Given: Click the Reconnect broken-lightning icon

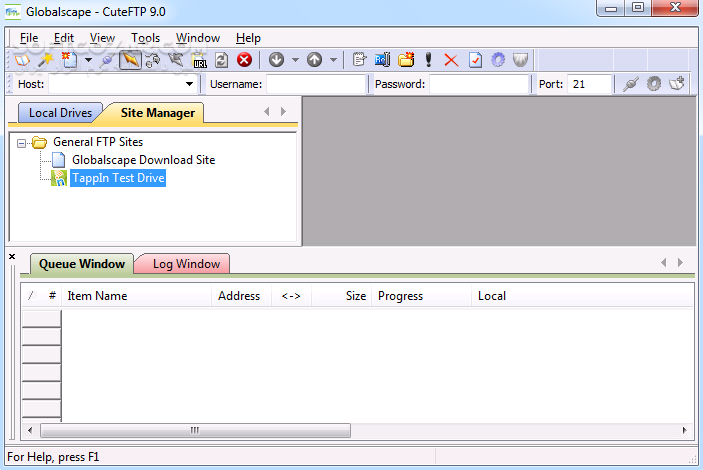Looking at the screenshot, I should [x=176, y=60].
